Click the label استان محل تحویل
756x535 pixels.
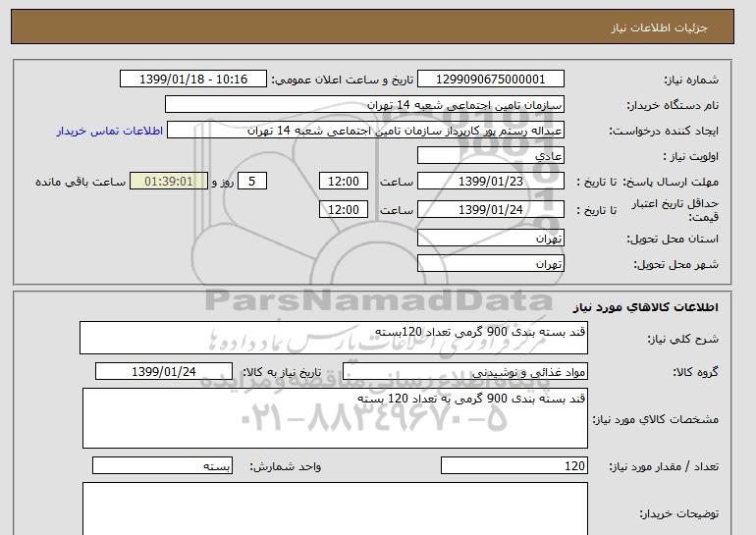[x=673, y=239]
